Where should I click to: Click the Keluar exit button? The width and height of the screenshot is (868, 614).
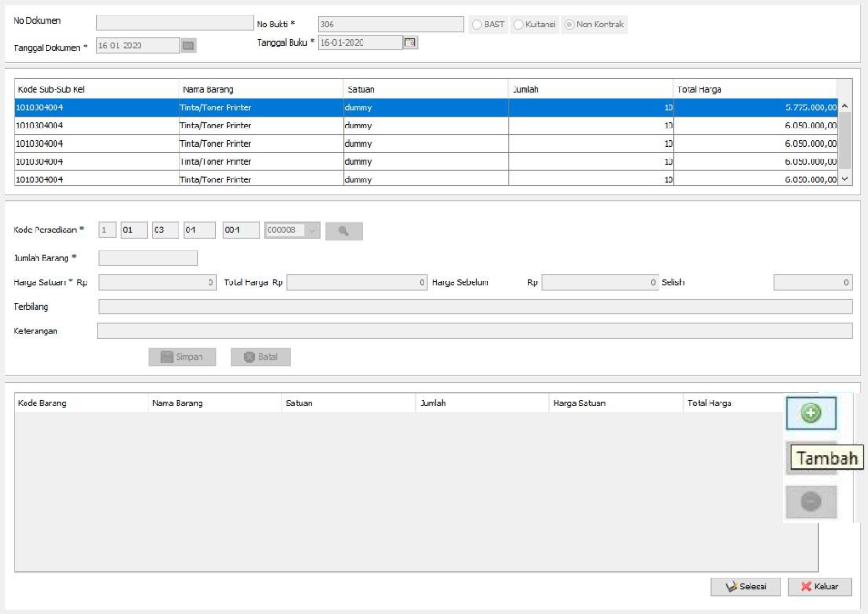819,587
